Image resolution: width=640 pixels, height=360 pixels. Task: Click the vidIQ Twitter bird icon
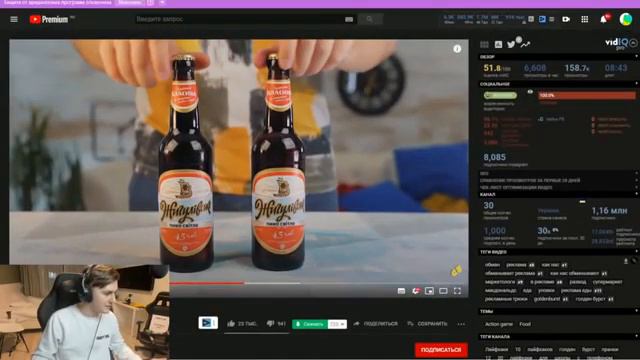click(x=511, y=44)
